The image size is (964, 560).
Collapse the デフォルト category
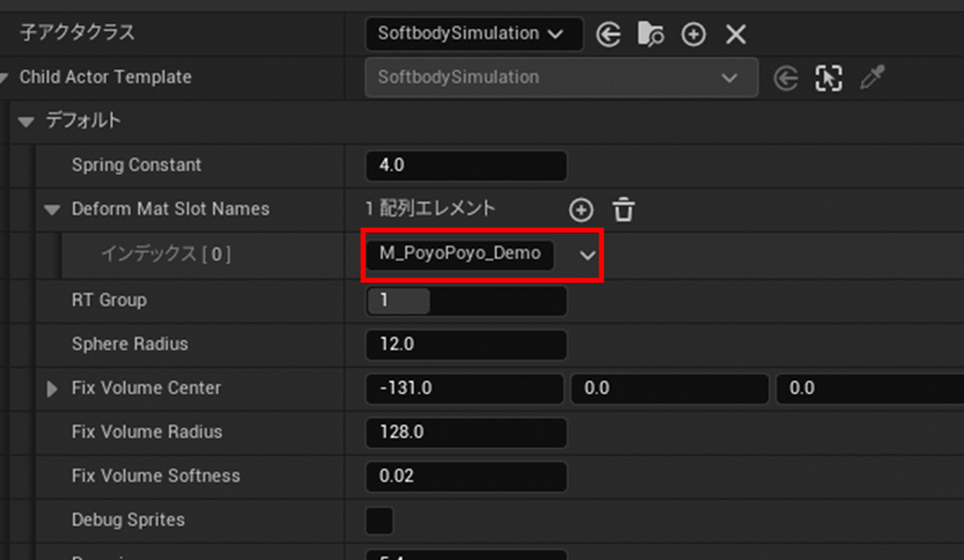[26, 121]
